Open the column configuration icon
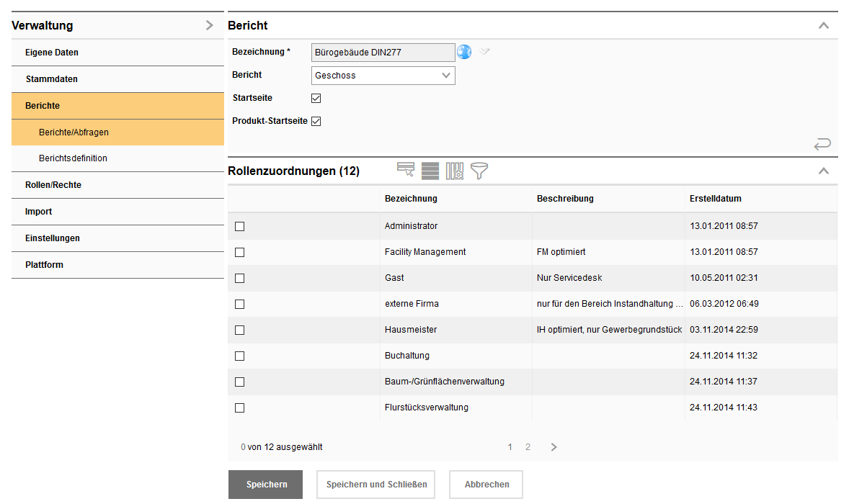 tap(455, 170)
